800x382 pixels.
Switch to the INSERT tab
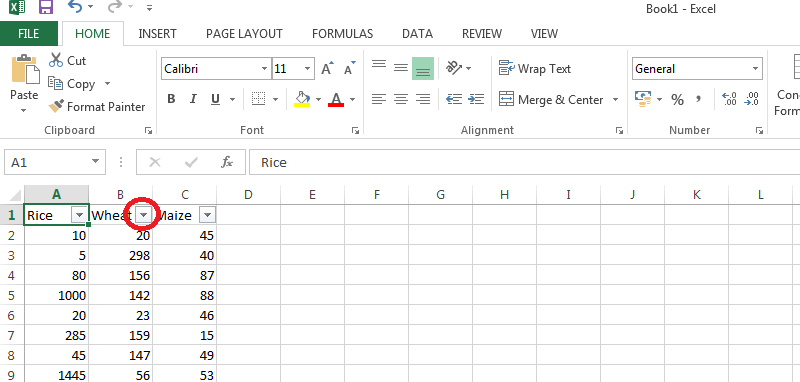point(157,34)
